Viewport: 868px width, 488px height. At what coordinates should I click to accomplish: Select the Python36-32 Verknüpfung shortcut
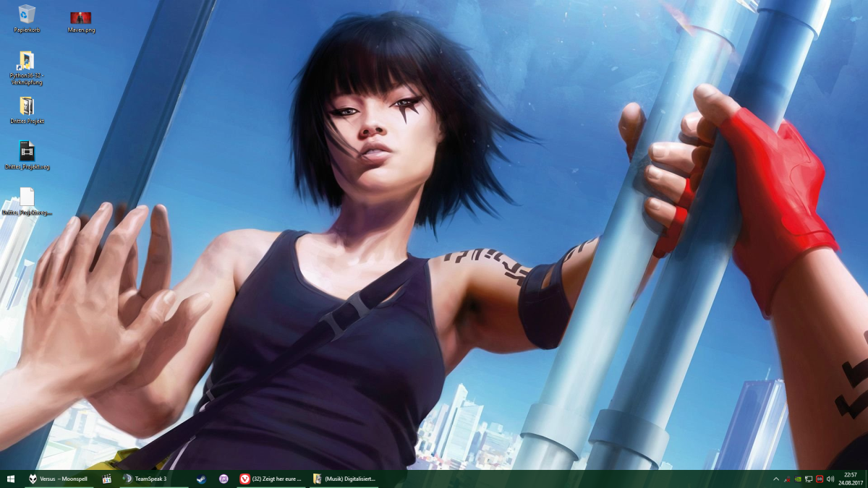27,68
